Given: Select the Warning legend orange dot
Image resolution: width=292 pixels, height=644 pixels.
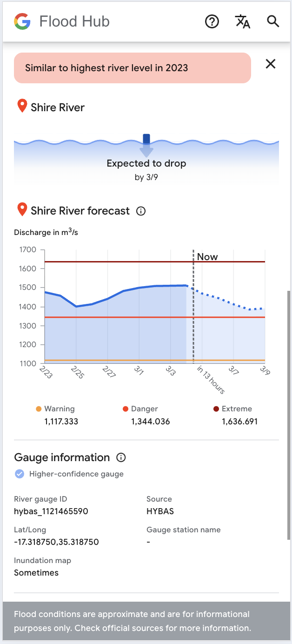Looking at the screenshot, I should point(39,409).
